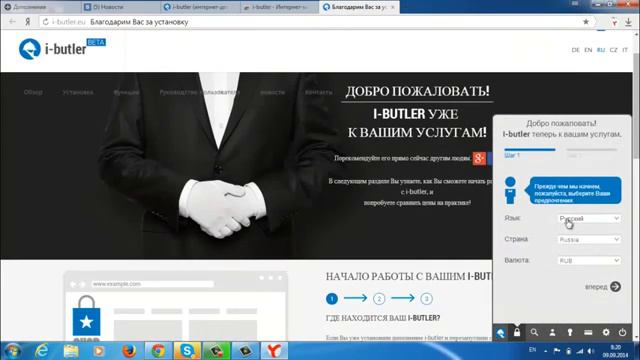The width and height of the screenshot is (640, 360).
Task: Click the Yandex Я button in toolbar
Action: coord(27,22)
